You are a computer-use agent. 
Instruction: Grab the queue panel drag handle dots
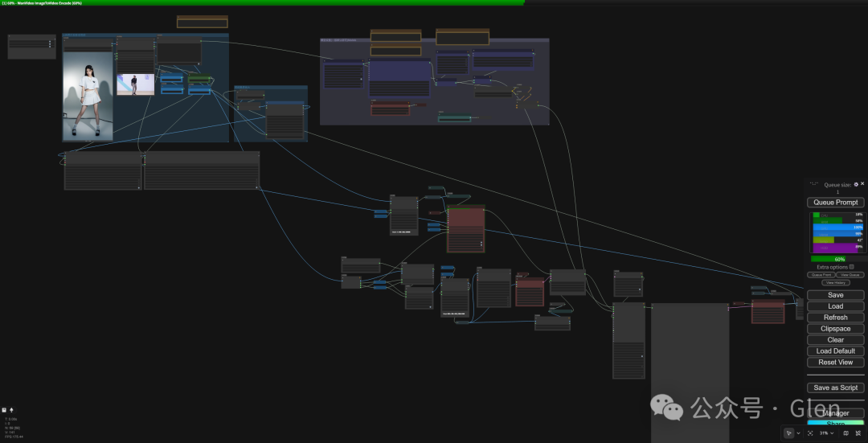pos(813,184)
